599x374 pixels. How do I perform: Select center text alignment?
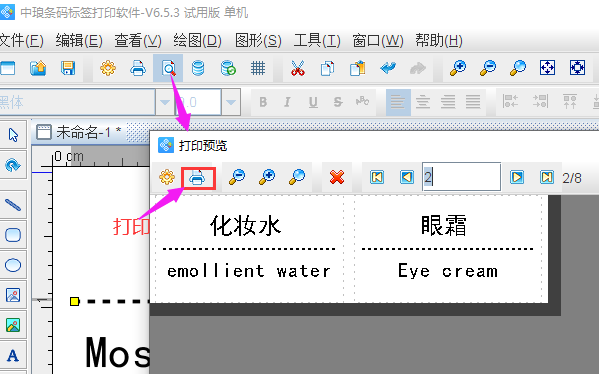tap(423, 102)
